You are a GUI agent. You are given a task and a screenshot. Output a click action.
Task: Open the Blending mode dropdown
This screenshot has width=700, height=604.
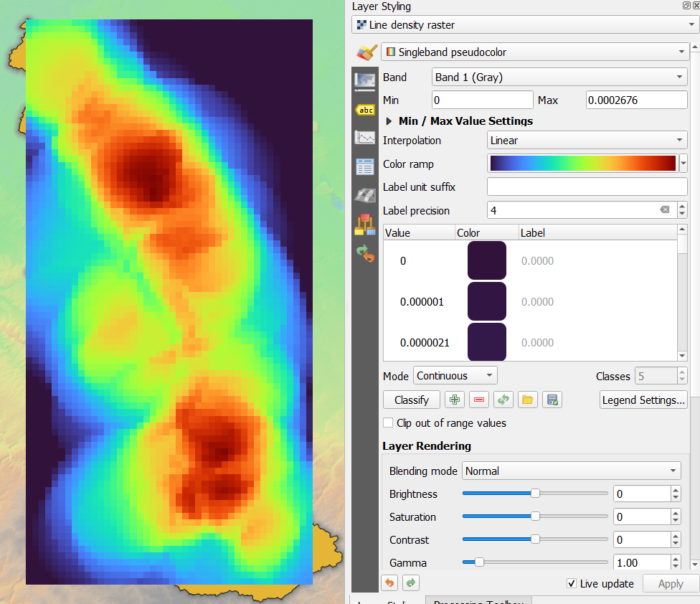pos(673,471)
